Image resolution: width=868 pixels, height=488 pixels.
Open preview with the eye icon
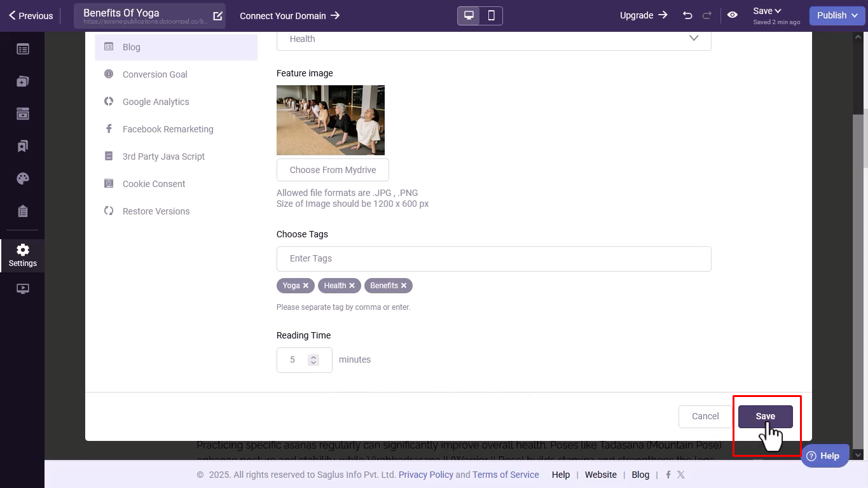click(733, 15)
